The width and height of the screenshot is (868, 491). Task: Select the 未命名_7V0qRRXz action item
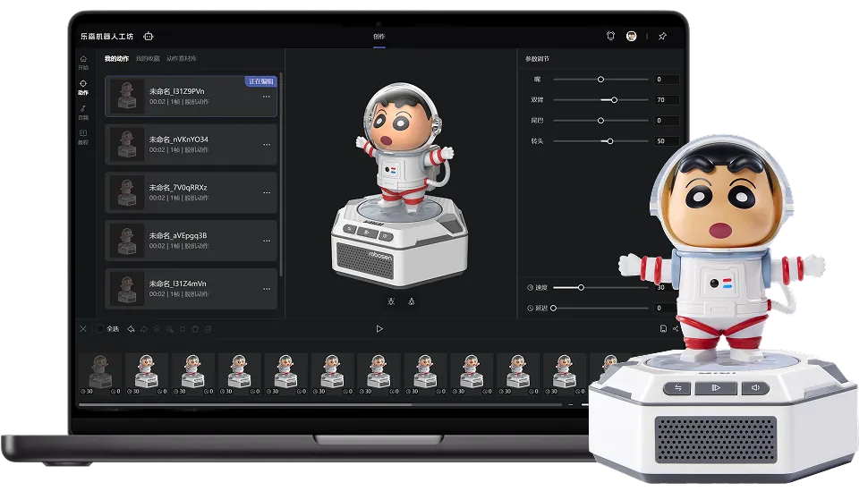191,192
